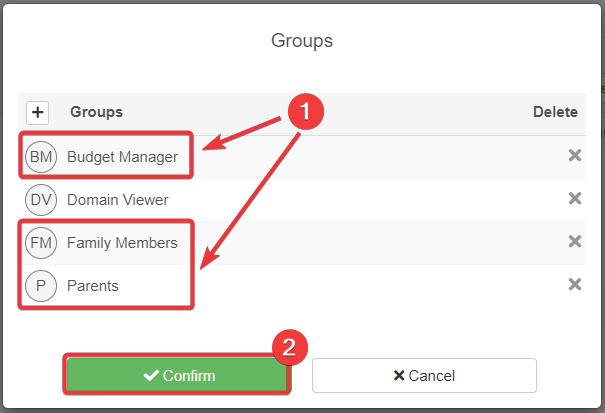605x413 pixels.
Task: Pick the Parents group name
Action: click(93, 286)
